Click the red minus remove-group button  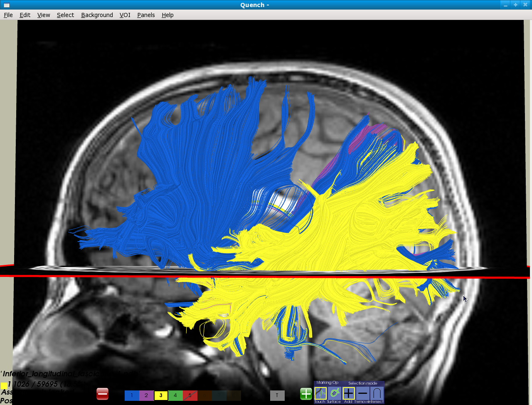pyautogui.click(x=102, y=394)
